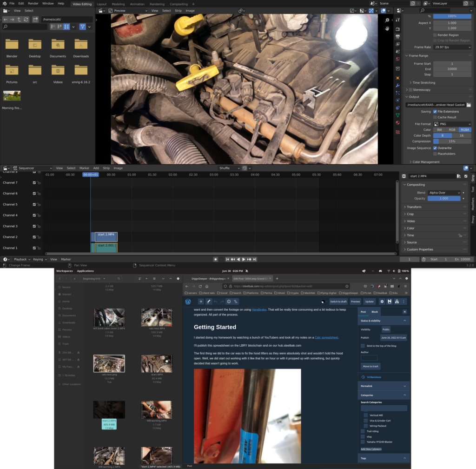The width and height of the screenshot is (476, 469).
Task: Toggle Channel 7 mute checkbox
Action: [34, 182]
